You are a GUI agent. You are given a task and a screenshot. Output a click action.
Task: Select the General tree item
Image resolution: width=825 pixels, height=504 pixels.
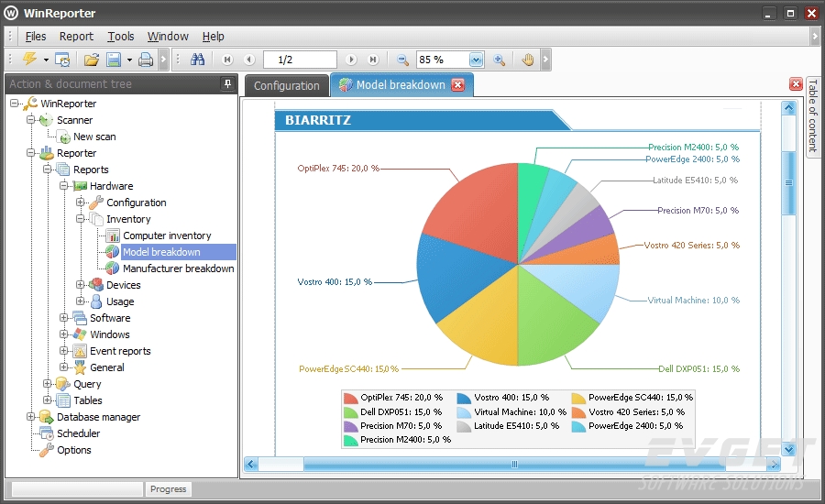(x=107, y=367)
